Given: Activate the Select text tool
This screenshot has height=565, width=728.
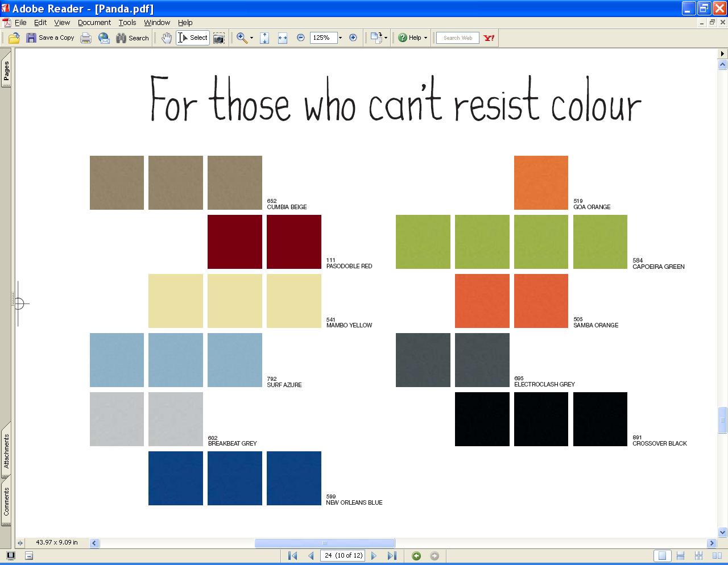Looking at the screenshot, I should click(193, 38).
